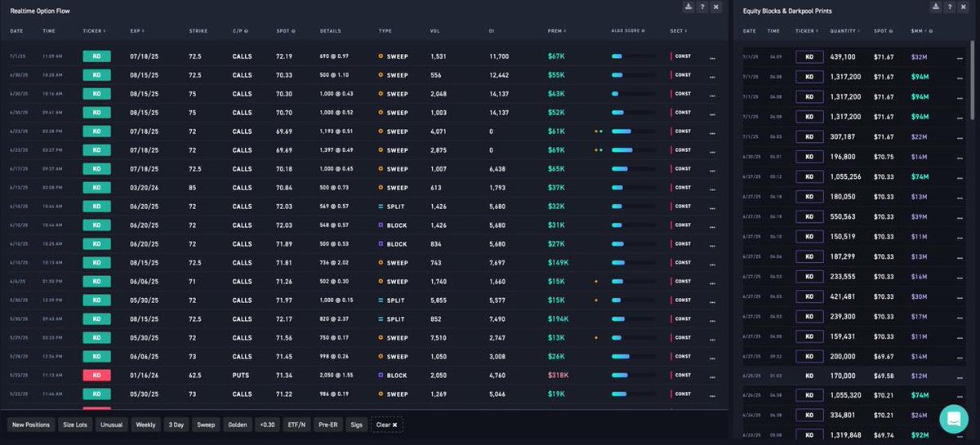Open help for Realtime Option Flow panel
The width and height of the screenshot is (980, 445).
coord(702,7)
